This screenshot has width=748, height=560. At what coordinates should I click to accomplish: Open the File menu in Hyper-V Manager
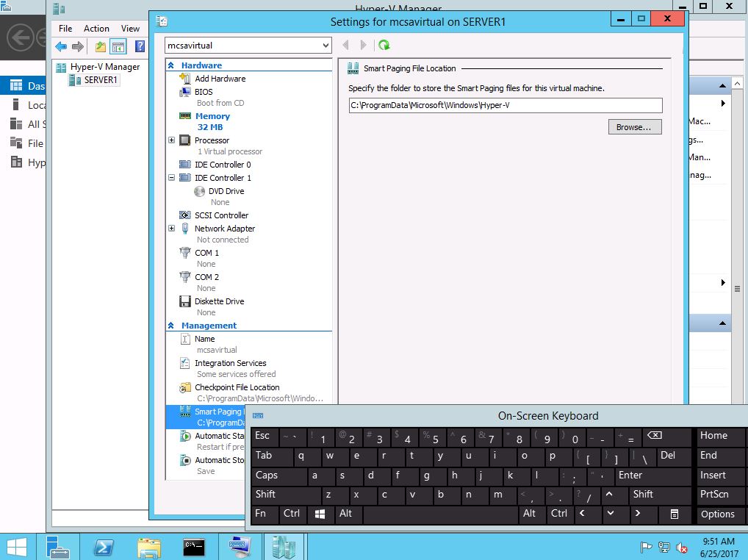pos(65,29)
